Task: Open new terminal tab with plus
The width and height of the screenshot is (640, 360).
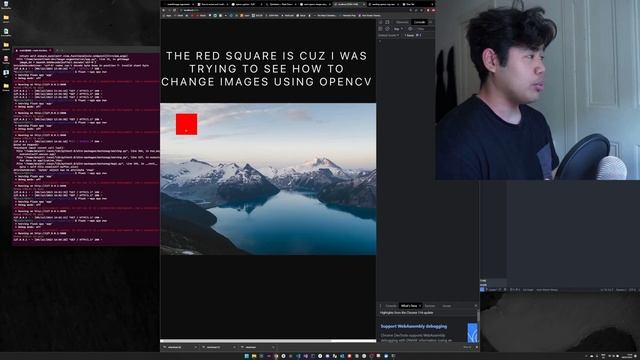Action: 57,50
